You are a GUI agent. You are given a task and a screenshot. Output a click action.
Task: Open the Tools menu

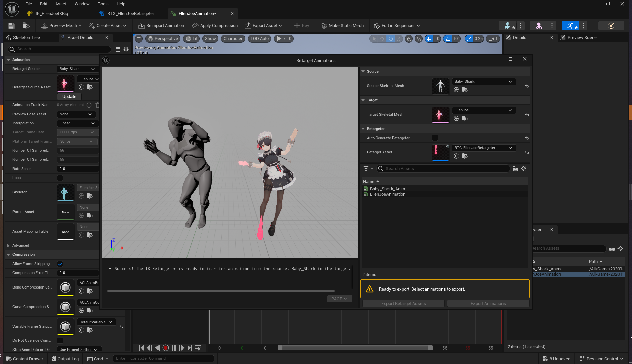coord(103,4)
